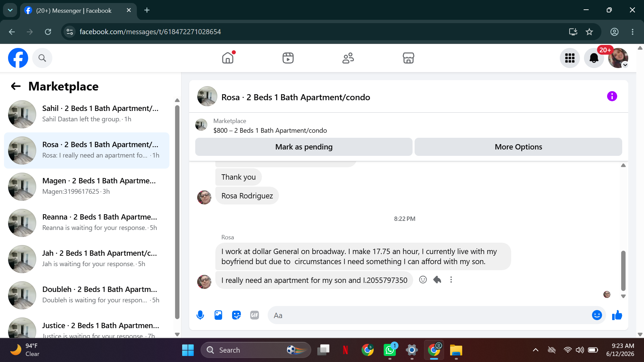644x362 pixels.
Task: Open Sahil's apartment conversation
Action: click(x=87, y=114)
